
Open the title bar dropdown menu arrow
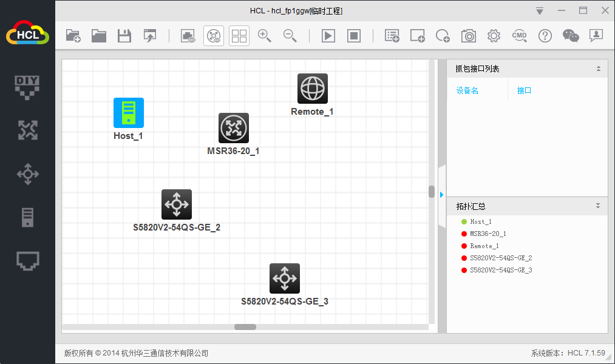pyautogui.click(x=540, y=12)
